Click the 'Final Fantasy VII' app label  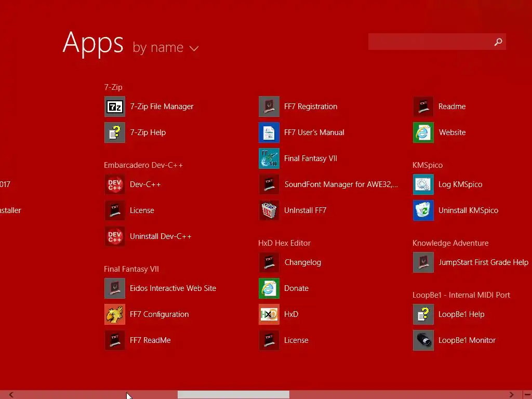(x=311, y=158)
